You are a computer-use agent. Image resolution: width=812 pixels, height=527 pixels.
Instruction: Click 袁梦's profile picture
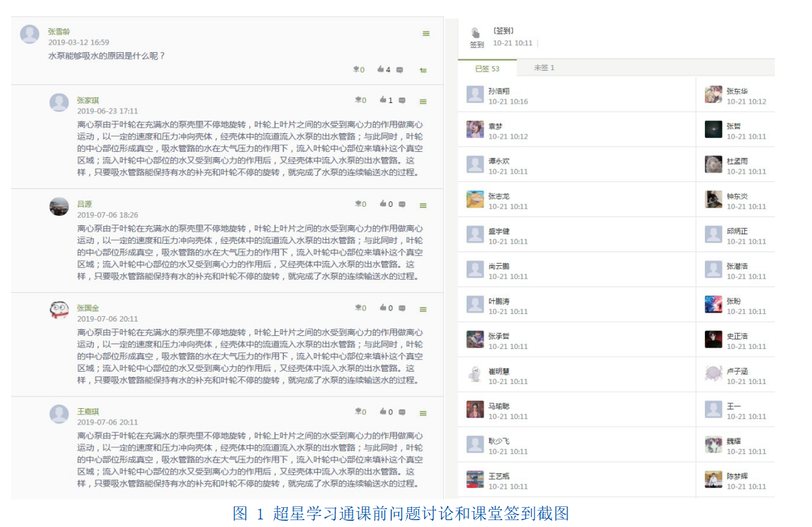point(475,129)
